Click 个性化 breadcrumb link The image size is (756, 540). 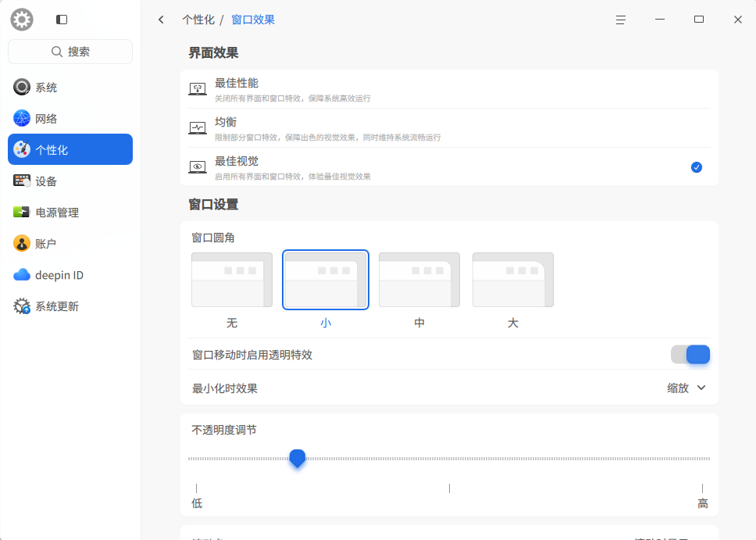click(x=198, y=20)
